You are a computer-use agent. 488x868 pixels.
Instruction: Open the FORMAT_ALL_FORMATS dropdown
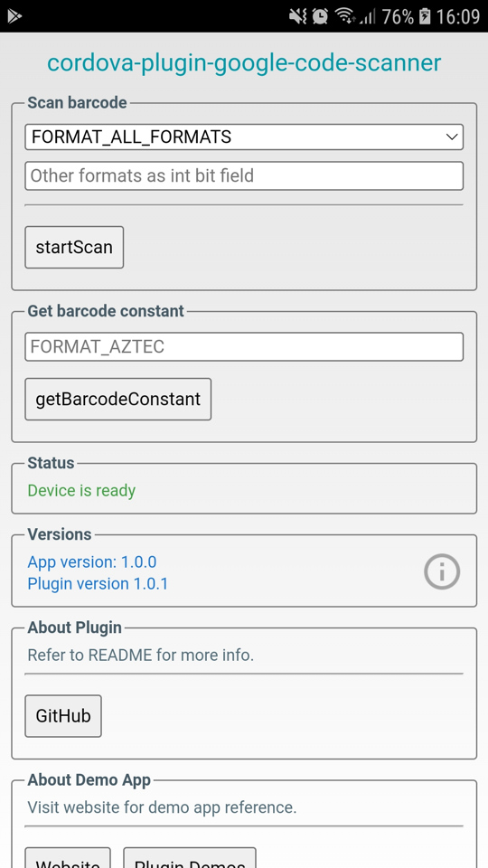tap(244, 137)
